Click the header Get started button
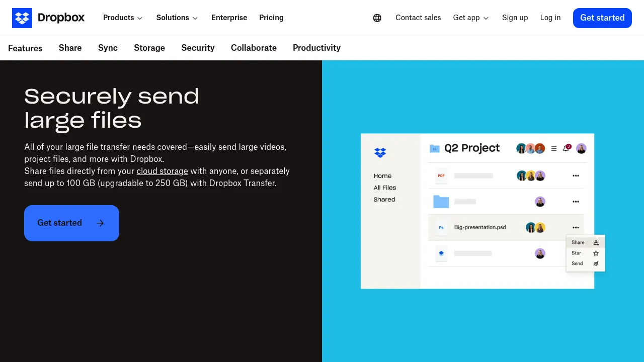 (602, 18)
